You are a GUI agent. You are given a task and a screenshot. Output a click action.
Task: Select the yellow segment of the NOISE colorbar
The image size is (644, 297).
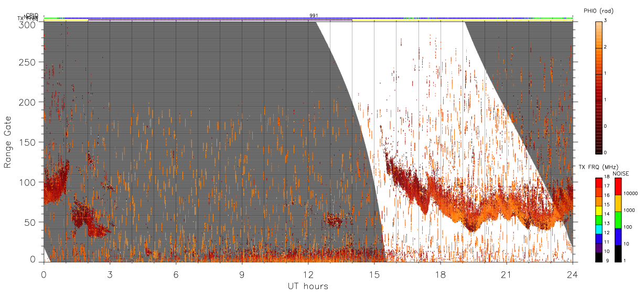click(618, 203)
